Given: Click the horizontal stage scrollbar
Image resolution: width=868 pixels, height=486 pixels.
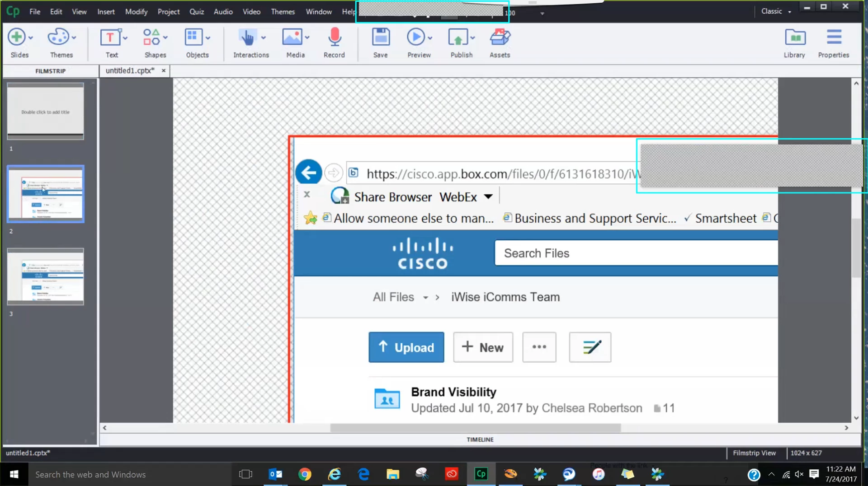Looking at the screenshot, I should [475, 428].
